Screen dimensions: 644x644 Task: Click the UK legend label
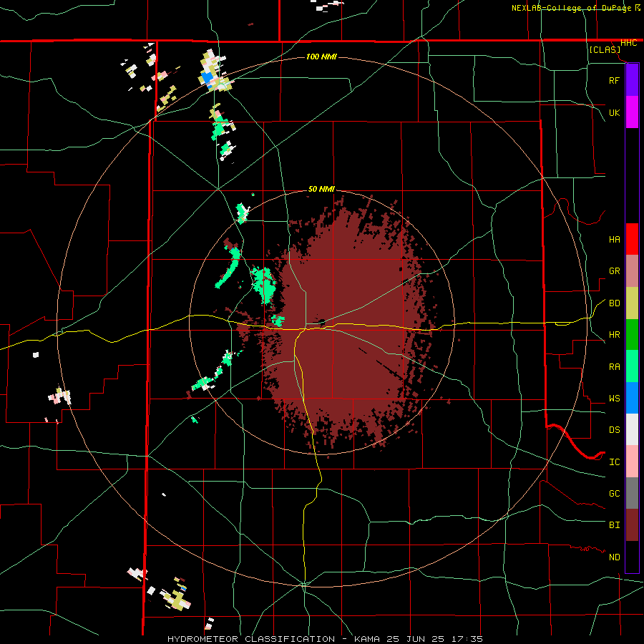(x=614, y=112)
